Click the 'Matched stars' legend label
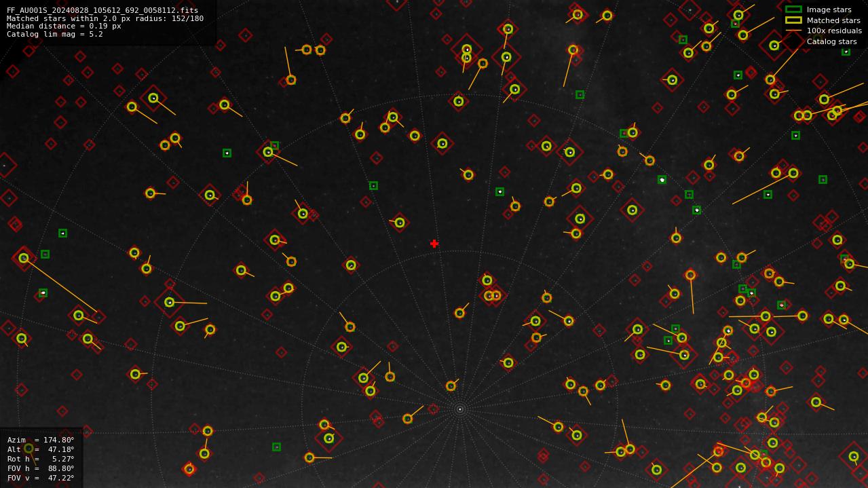 833,20
